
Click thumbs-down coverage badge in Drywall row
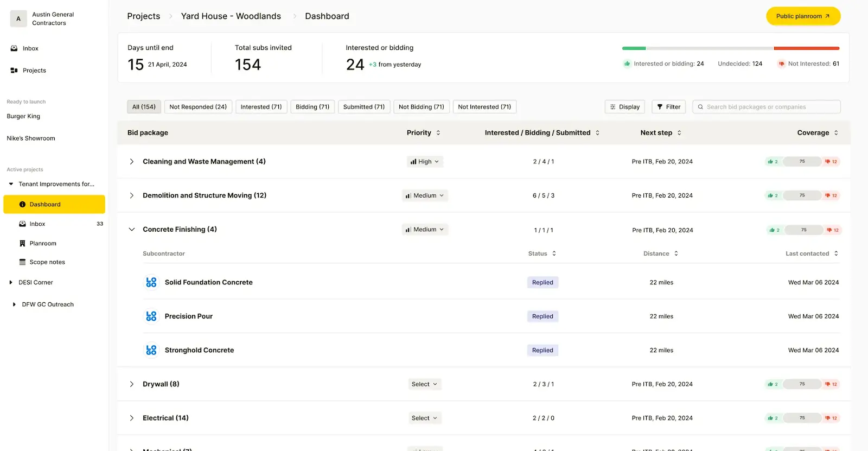coord(831,384)
